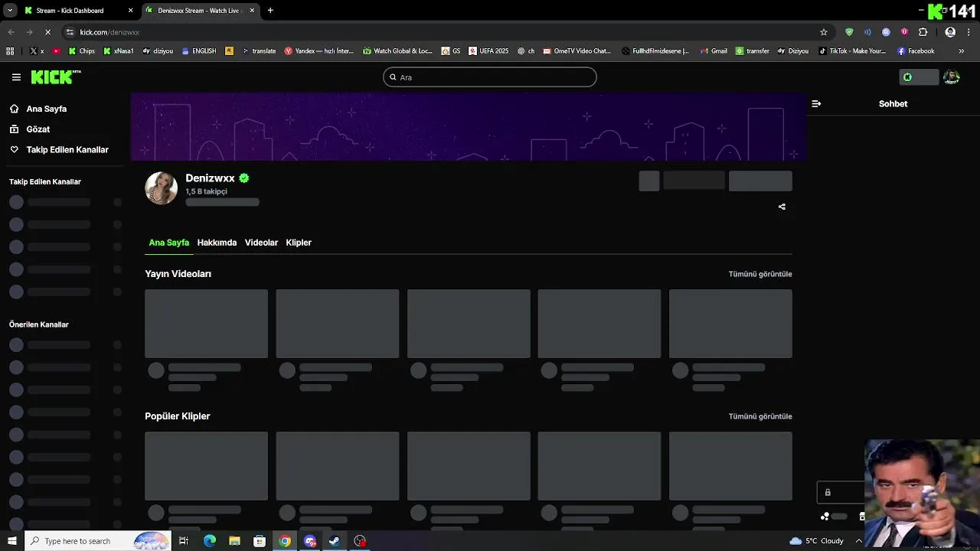
Task: Click the Ara search field
Action: point(490,77)
